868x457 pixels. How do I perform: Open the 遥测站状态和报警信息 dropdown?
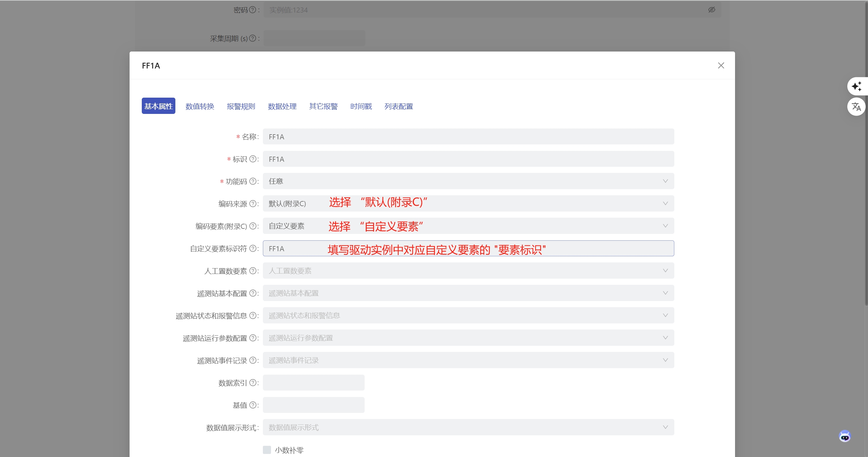point(468,315)
